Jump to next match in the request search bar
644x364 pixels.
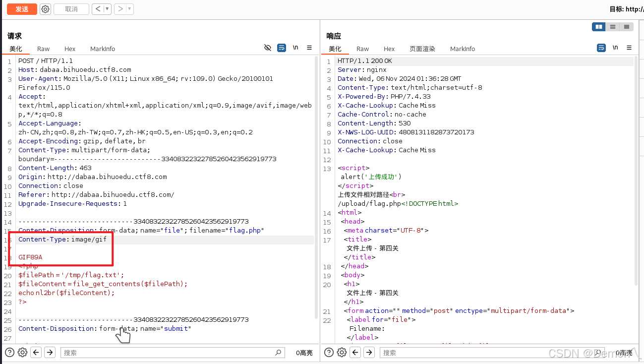(50, 353)
